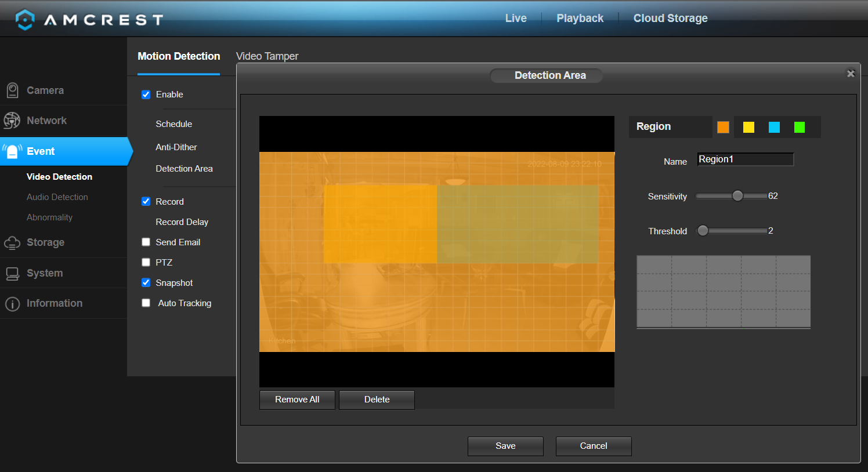Screen dimensions: 868x472
Task: Click the Detection Area setting label
Action: point(185,169)
